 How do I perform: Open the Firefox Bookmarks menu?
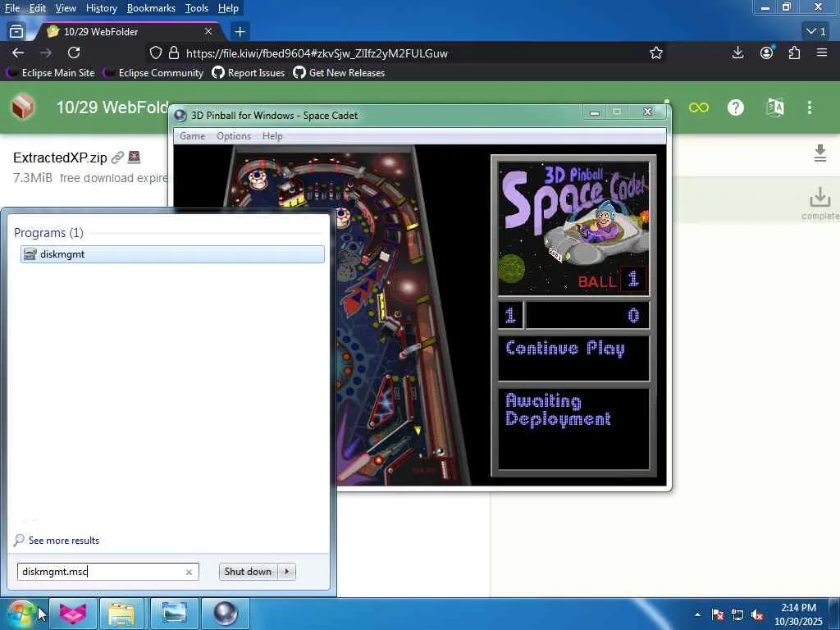tap(151, 8)
